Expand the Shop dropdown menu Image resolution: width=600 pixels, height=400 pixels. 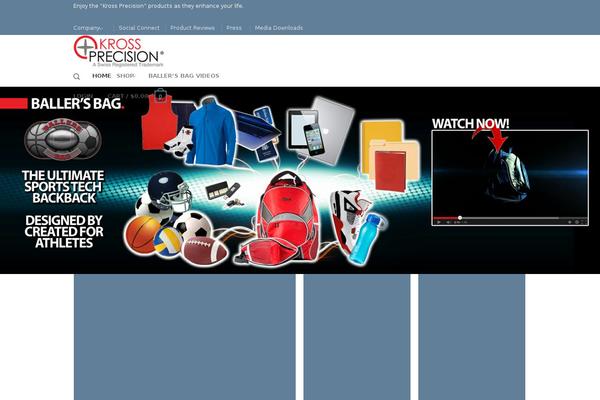click(x=126, y=76)
